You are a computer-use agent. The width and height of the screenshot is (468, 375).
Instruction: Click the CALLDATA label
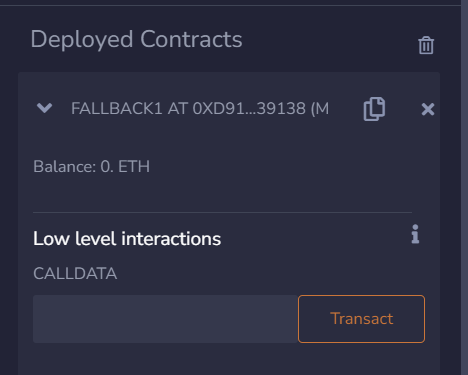(75, 274)
